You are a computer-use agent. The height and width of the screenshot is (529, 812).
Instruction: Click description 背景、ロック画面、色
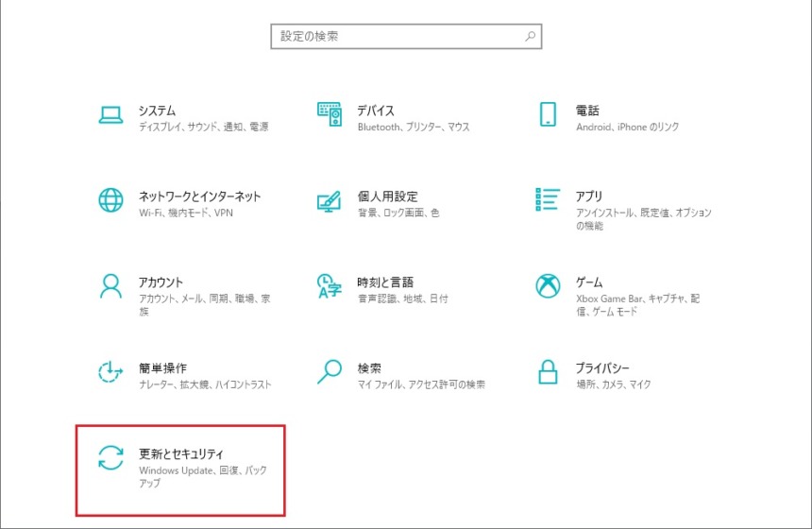coord(398,213)
